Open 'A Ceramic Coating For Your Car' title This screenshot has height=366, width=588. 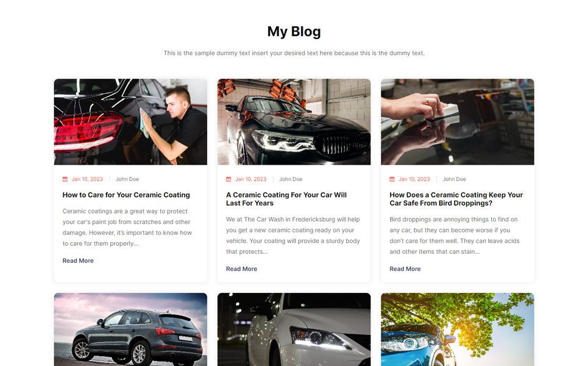[286, 199]
